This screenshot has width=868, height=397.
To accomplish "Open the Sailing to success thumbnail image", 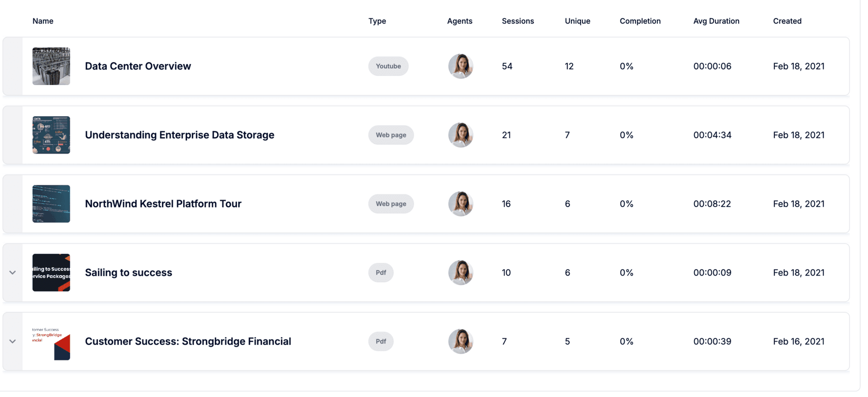I will click(51, 272).
